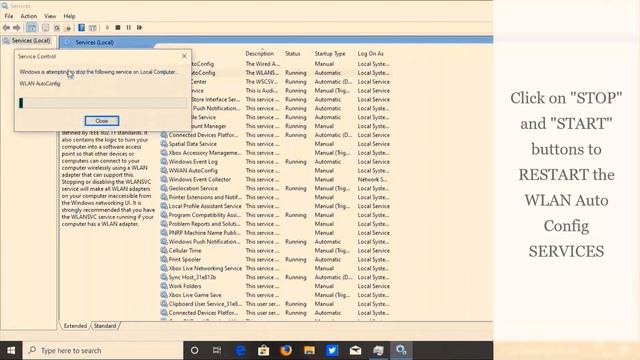Launch Firefox from taskbar
The width and height of the screenshot is (640, 360).
click(x=286, y=351)
